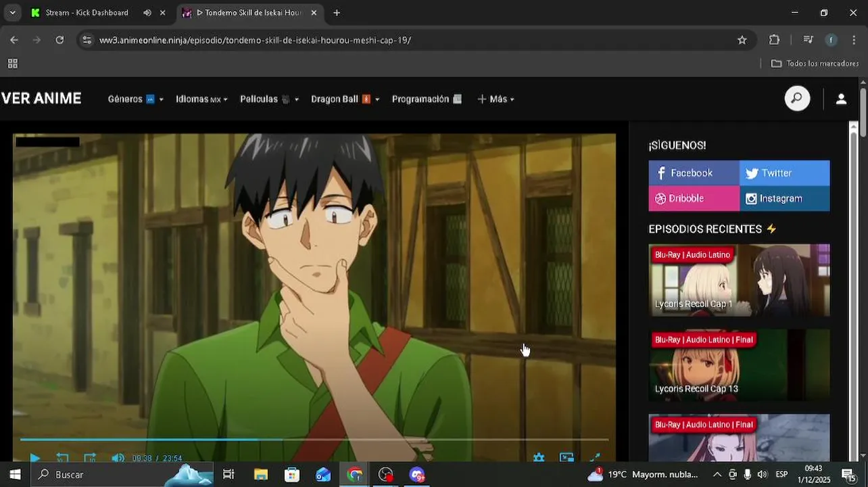Expand the Géneros menu
Viewport: 868px width, 487px height.
[x=135, y=99]
